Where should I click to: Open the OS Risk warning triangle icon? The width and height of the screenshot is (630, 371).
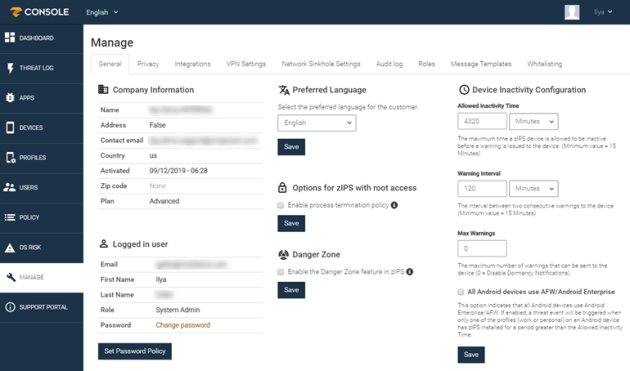point(10,247)
